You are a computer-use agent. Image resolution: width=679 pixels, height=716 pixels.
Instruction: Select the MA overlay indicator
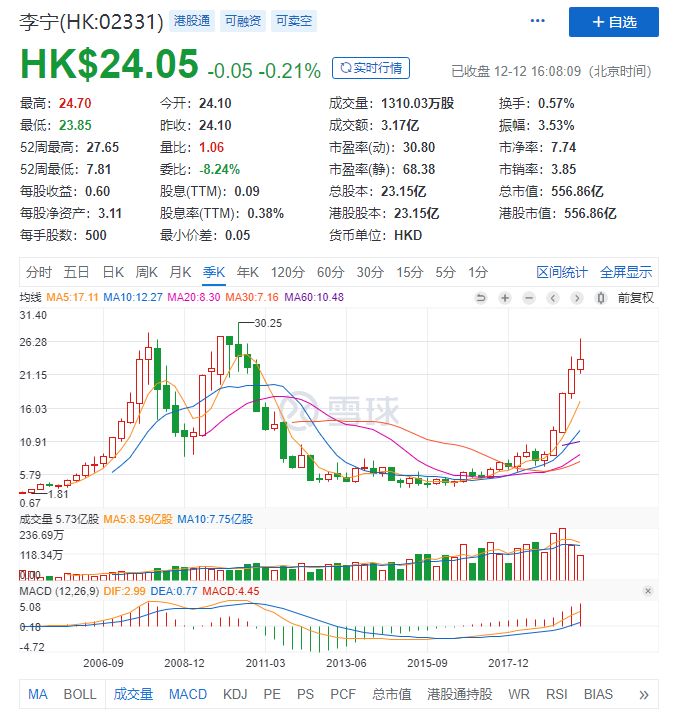pyautogui.click(x=37, y=695)
